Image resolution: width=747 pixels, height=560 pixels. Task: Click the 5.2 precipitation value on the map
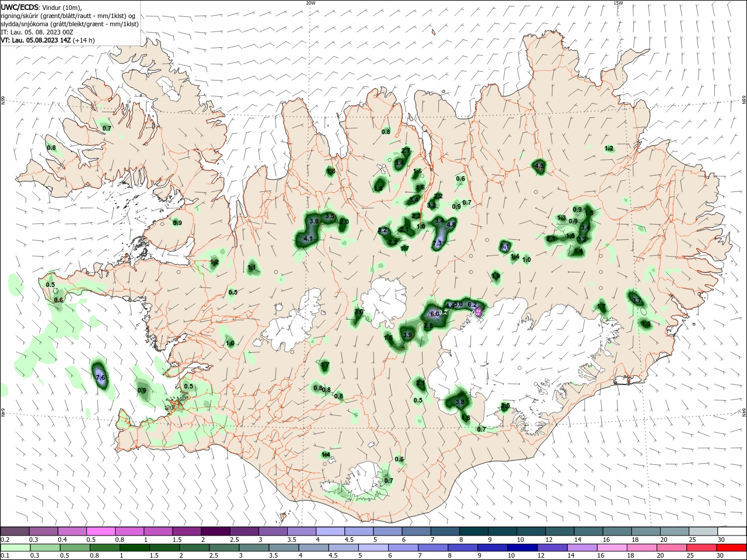[383, 230]
